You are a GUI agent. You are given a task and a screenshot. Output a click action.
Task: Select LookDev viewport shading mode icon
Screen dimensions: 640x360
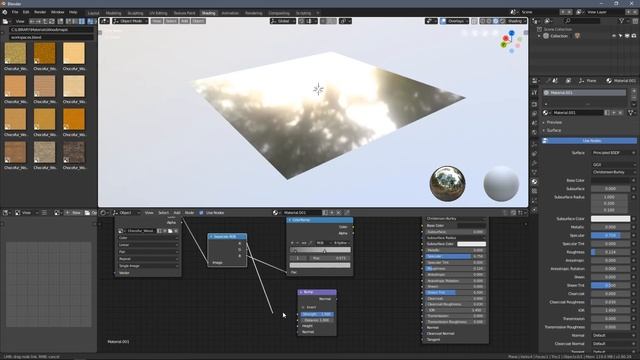click(x=496, y=21)
